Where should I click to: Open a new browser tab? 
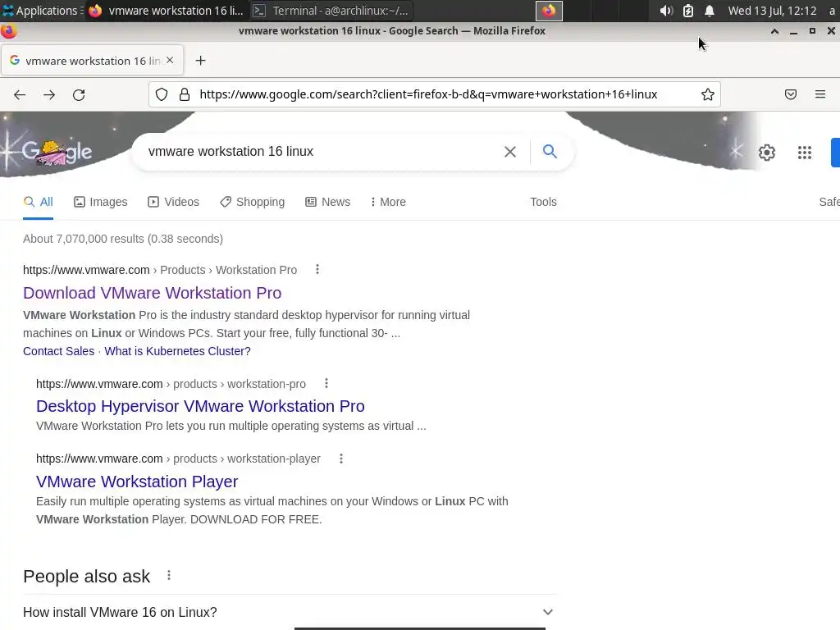click(200, 61)
